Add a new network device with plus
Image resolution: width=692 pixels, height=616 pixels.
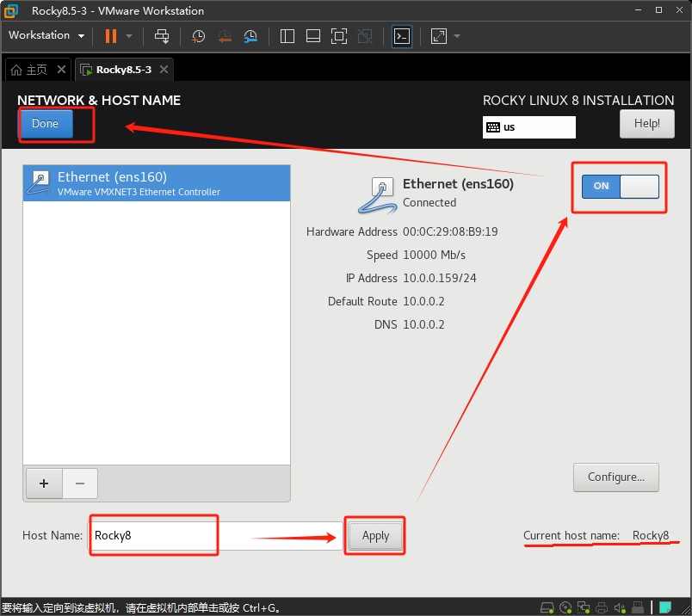point(44,484)
